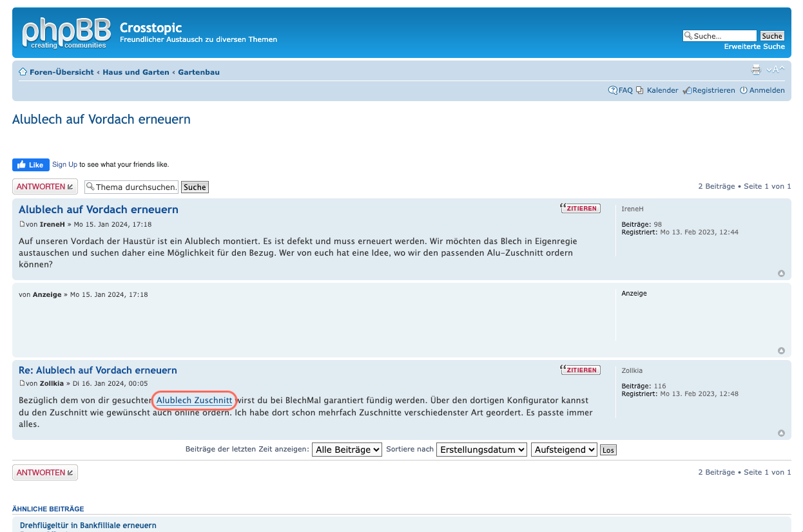
Task: Click the phpBB logo
Action: click(65, 32)
